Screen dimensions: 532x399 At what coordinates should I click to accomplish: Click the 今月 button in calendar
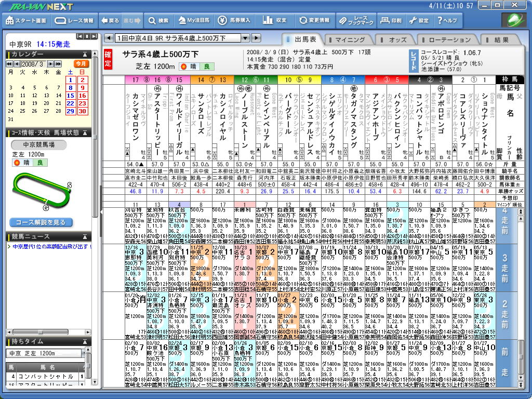[x=81, y=63]
